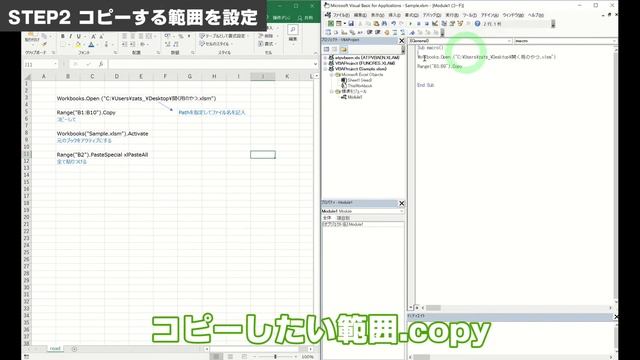Close the Properties pane in VBA editor

(402, 203)
